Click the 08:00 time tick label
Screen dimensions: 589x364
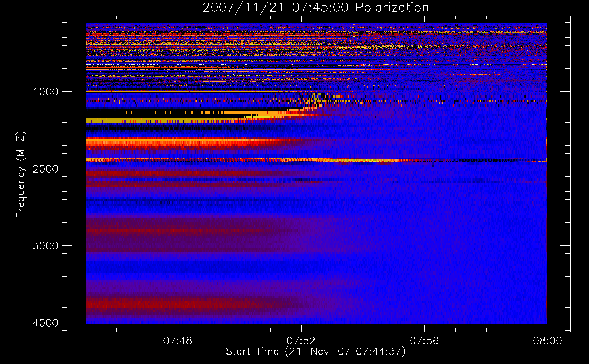pyautogui.click(x=548, y=341)
